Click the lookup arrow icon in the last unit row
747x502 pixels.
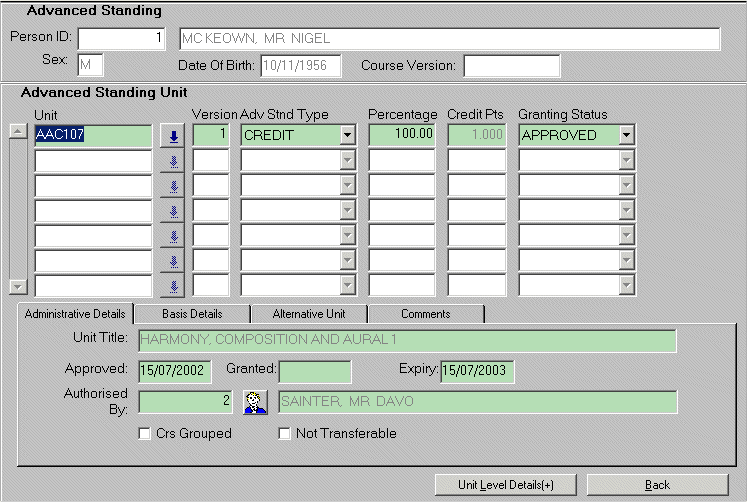click(173, 287)
